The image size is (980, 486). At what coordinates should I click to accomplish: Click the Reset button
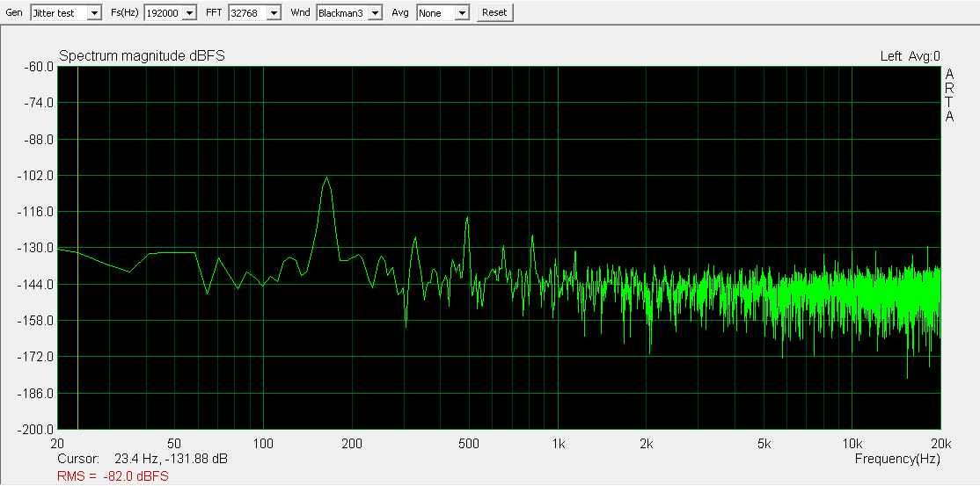494,12
